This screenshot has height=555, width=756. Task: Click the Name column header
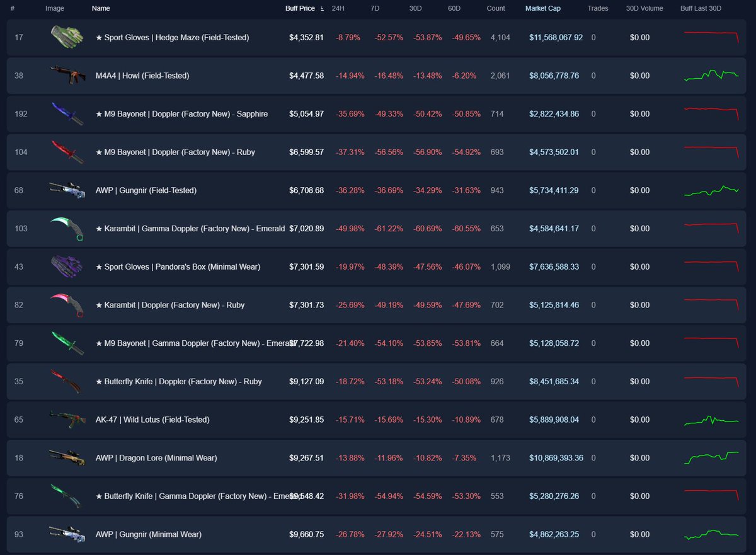pyautogui.click(x=101, y=9)
